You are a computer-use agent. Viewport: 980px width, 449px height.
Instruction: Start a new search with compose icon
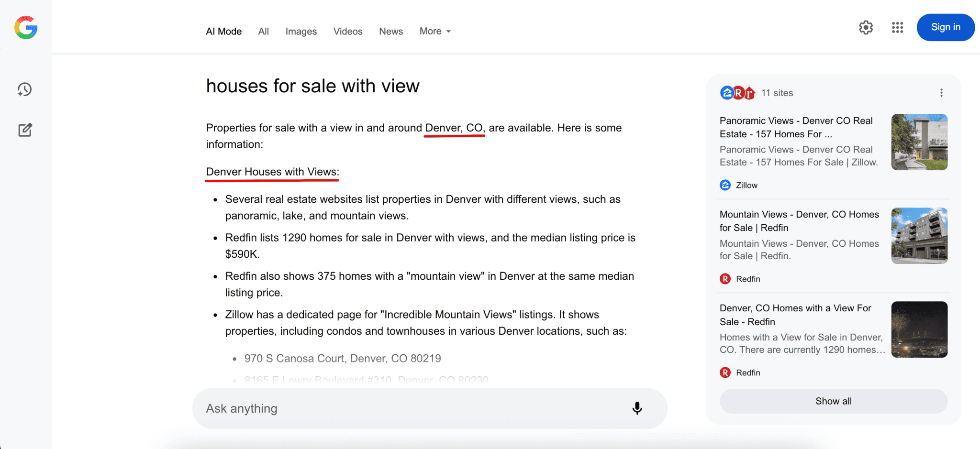(x=25, y=130)
